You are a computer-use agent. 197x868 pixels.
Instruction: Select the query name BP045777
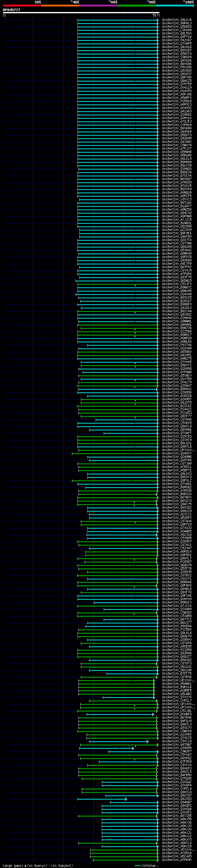click(x=11, y=10)
